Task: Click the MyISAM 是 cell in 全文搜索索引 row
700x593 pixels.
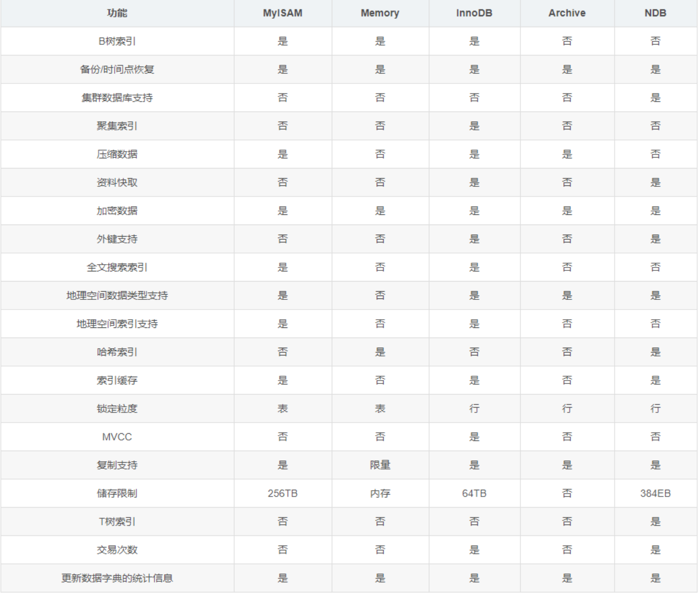Action: [283, 267]
